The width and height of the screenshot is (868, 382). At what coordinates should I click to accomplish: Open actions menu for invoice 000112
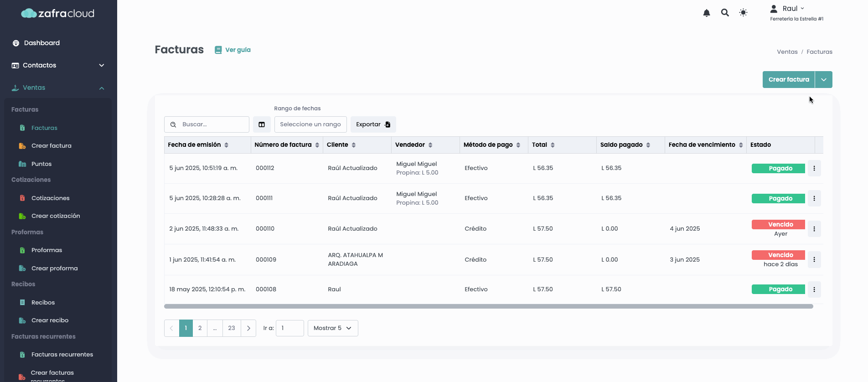(814, 168)
